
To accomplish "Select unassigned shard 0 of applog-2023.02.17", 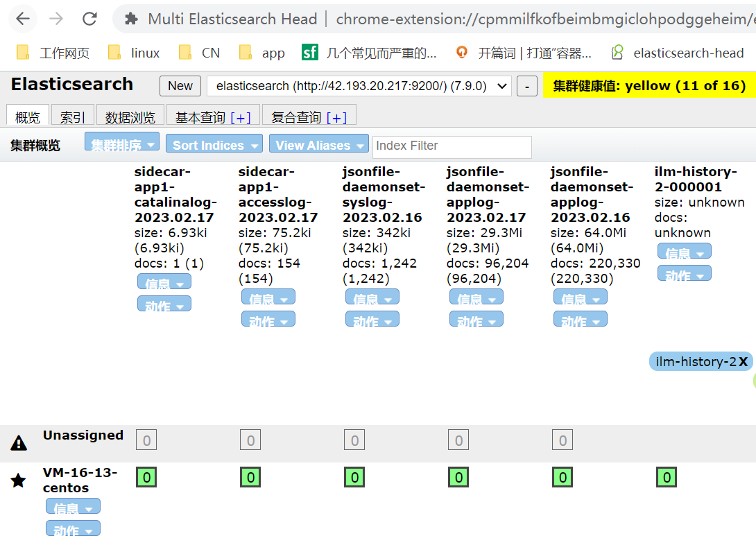I will click(x=458, y=440).
